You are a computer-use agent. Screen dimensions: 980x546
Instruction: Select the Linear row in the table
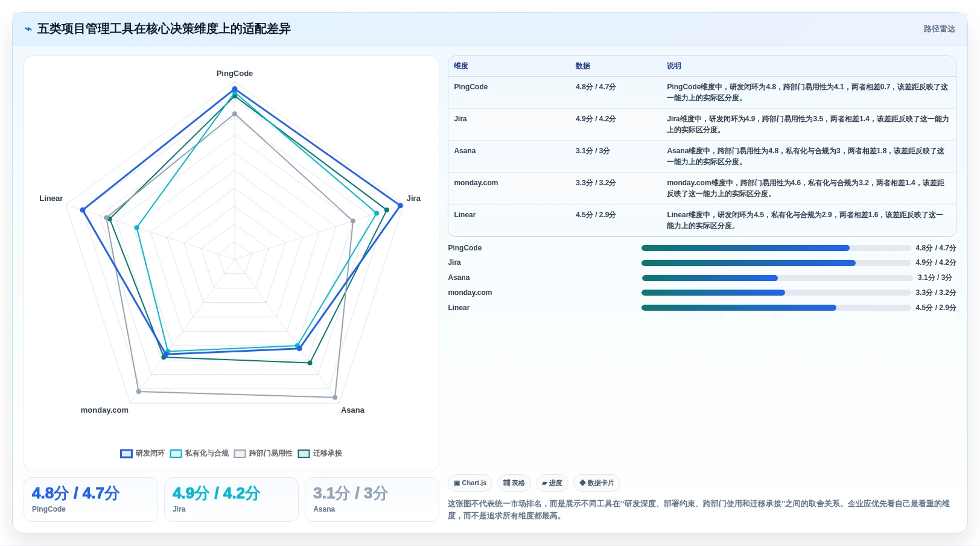pyautogui.click(x=702, y=220)
